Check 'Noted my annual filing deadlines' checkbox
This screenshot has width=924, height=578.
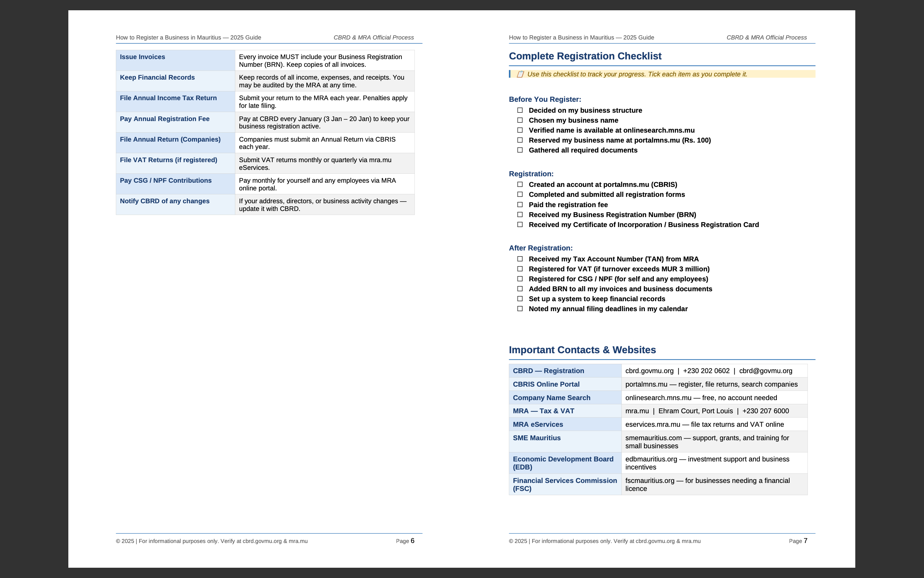520,309
